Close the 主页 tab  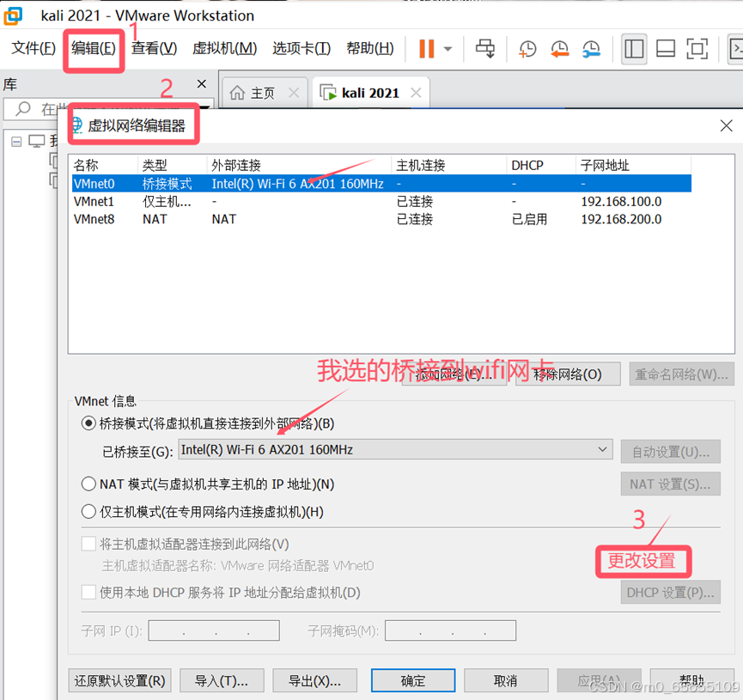coord(294,93)
